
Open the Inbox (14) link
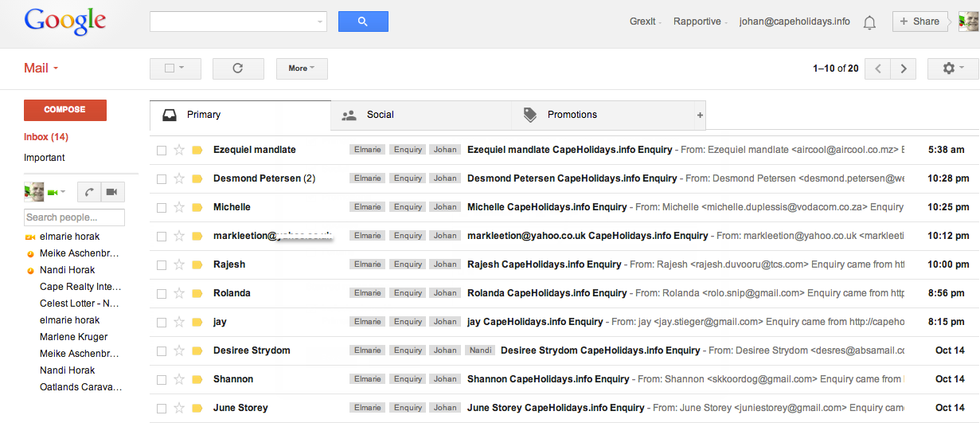(x=46, y=137)
